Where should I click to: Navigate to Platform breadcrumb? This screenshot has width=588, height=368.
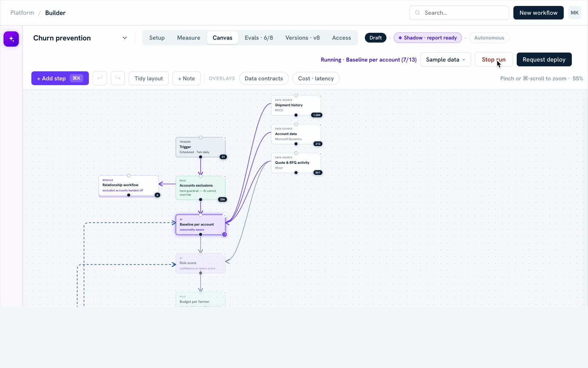pos(22,13)
